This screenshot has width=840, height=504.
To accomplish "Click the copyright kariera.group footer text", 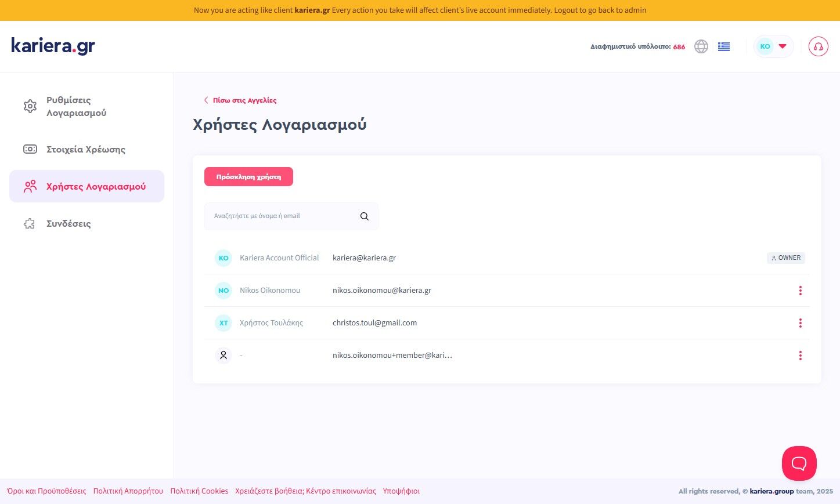I will (x=756, y=491).
